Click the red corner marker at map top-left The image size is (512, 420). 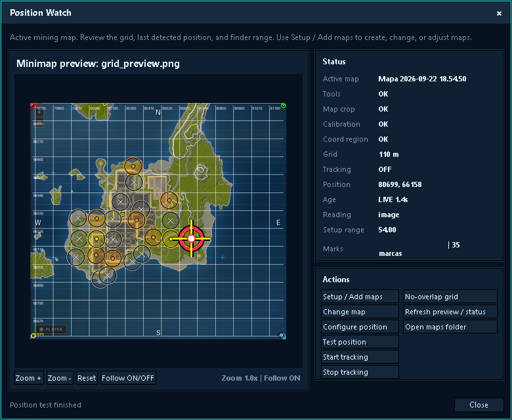pyautogui.click(x=33, y=106)
